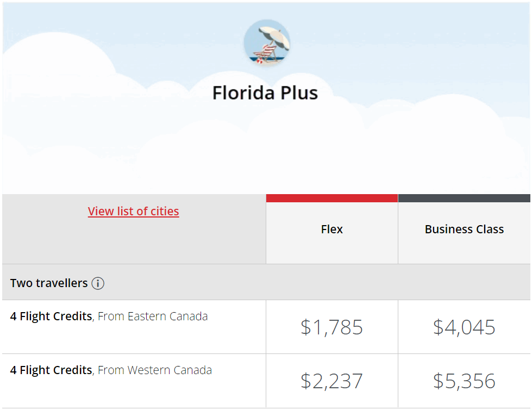This screenshot has height=410, width=532.
Task: Select the Flex column header
Action: coord(331,229)
